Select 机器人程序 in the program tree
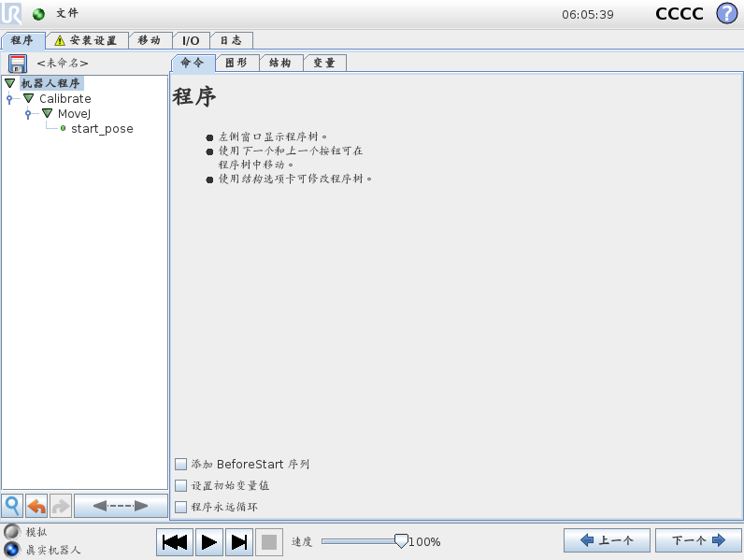This screenshot has height=560, width=744. coord(50,83)
